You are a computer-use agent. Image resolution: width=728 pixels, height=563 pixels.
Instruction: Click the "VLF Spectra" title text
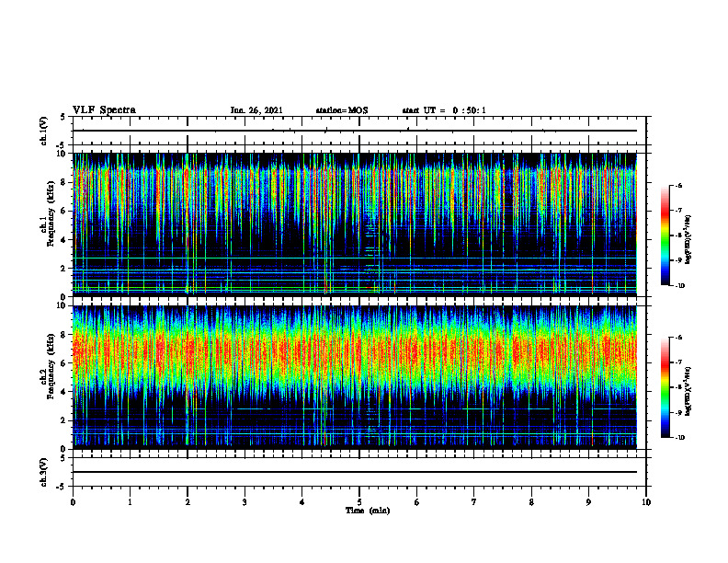[104, 110]
